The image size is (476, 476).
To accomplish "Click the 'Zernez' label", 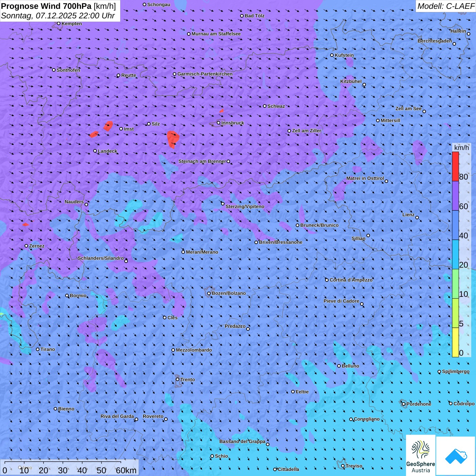I will [x=37, y=246].
